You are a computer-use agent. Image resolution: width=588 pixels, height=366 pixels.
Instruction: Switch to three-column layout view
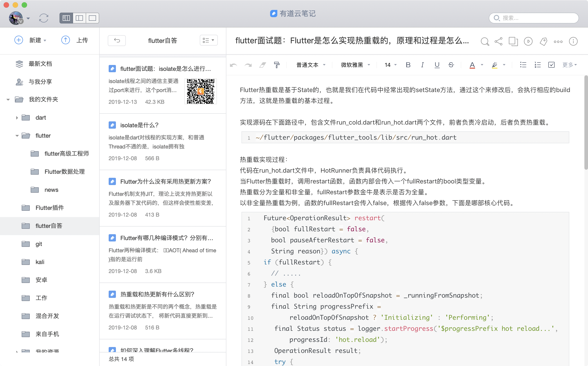click(66, 18)
